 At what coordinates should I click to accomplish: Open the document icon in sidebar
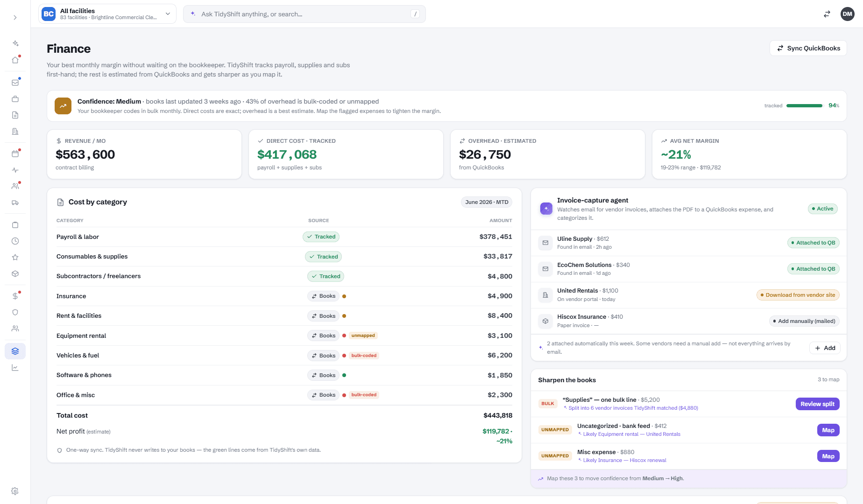point(15,115)
